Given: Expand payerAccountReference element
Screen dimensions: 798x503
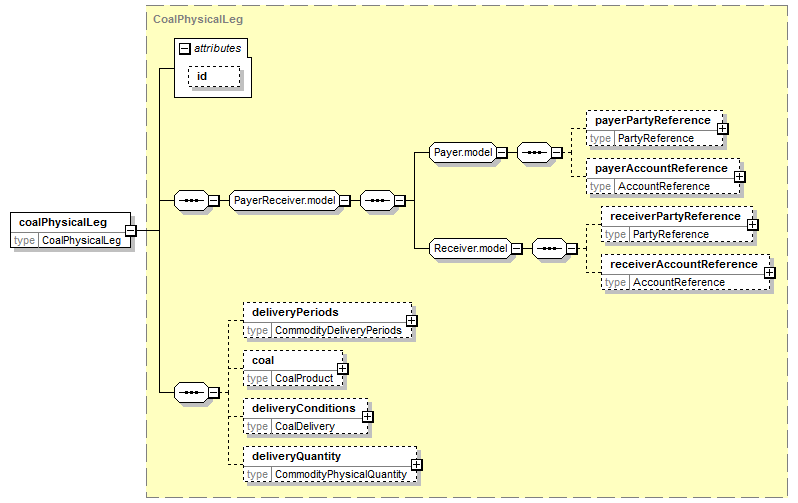Looking at the screenshot, I should [x=739, y=177].
